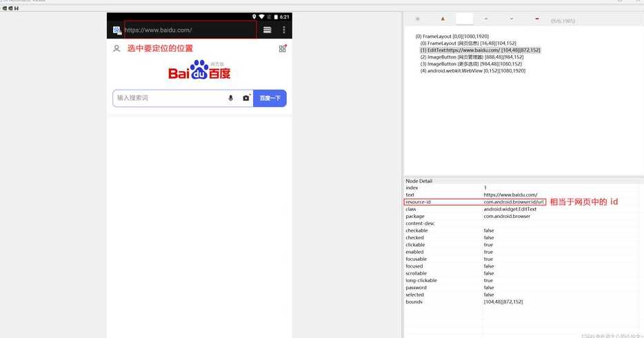644x338 pixels.
Task: Click the password property name
Action: (x=416, y=288)
